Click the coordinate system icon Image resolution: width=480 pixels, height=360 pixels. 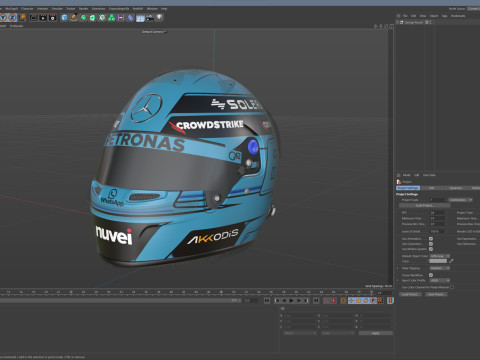coord(22,17)
